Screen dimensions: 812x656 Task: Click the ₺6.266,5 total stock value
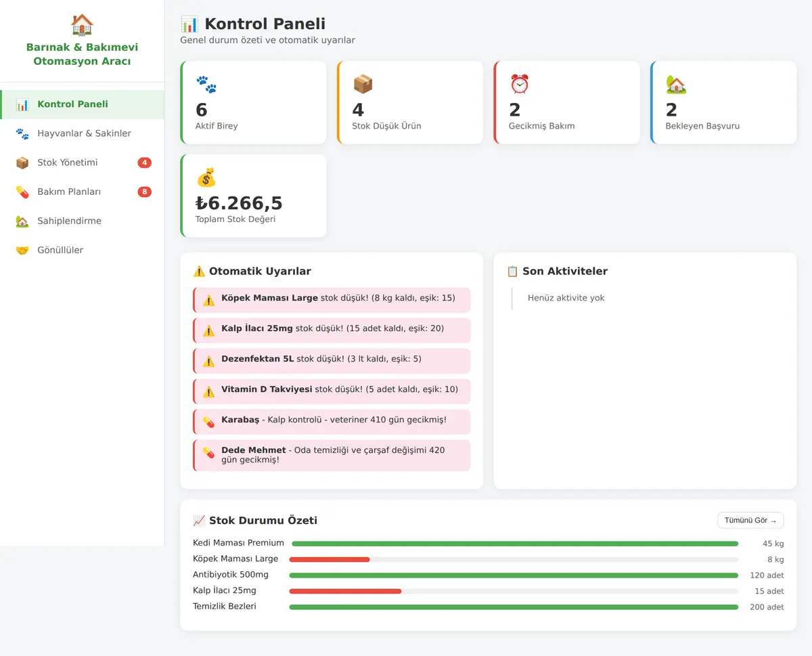coord(239,203)
